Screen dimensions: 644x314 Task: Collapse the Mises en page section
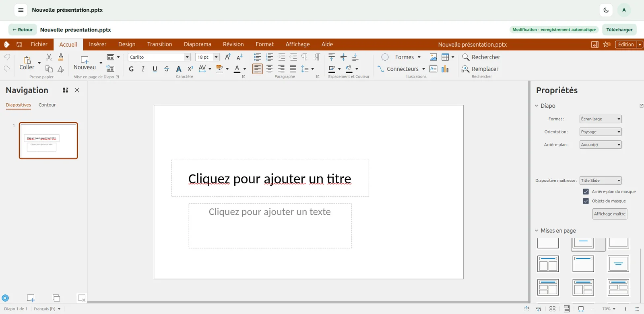(x=537, y=231)
